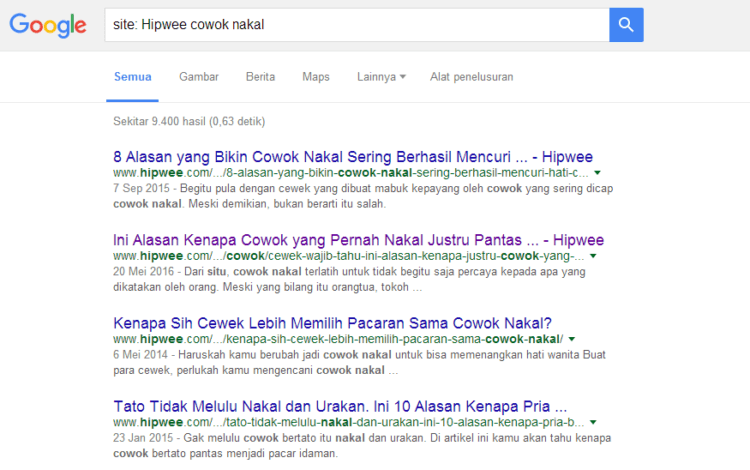
Task: Click the snippet dated 6 Mei 2014
Action: click(x=359, y=362)
